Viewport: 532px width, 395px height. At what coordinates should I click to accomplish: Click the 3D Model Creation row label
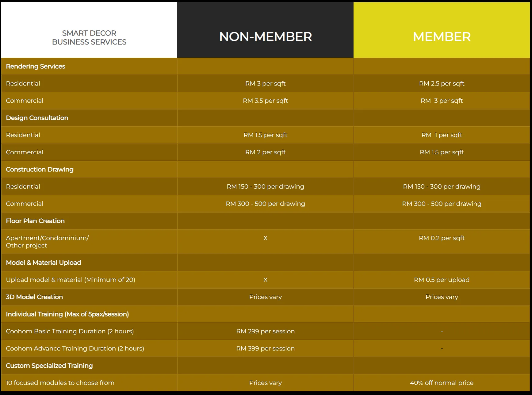[x=34, y=297]
